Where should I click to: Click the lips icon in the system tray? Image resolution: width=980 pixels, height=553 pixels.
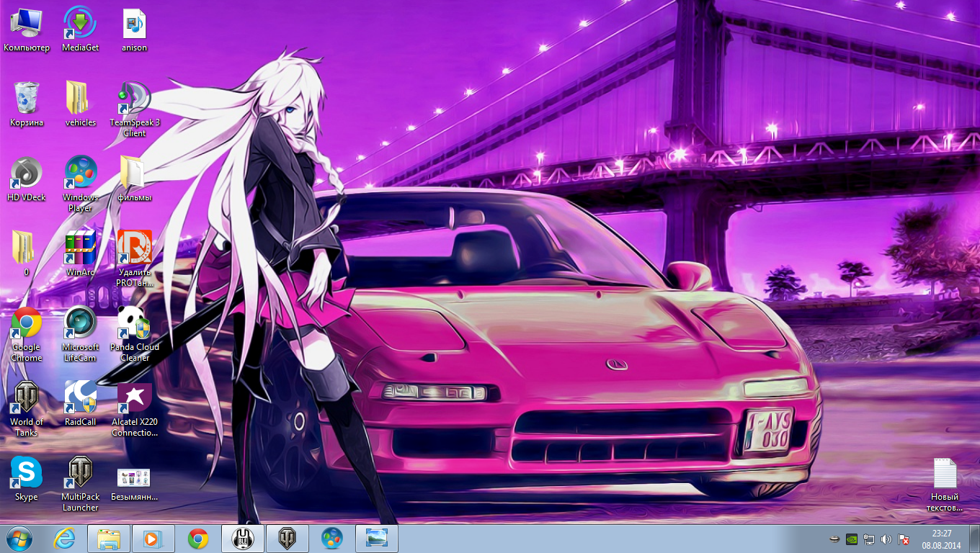point(834,539)
